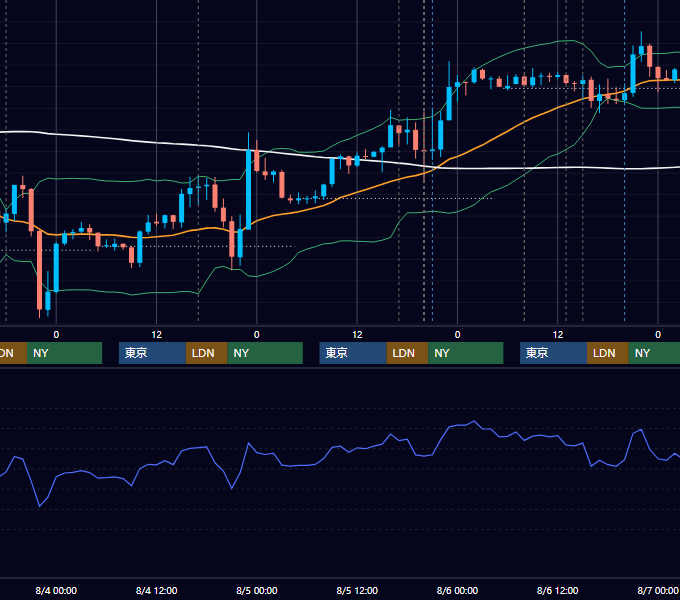Select the 東京 session block above 8/6 12:00
Screen dimensions: 680x600
[x=553, y=353]
